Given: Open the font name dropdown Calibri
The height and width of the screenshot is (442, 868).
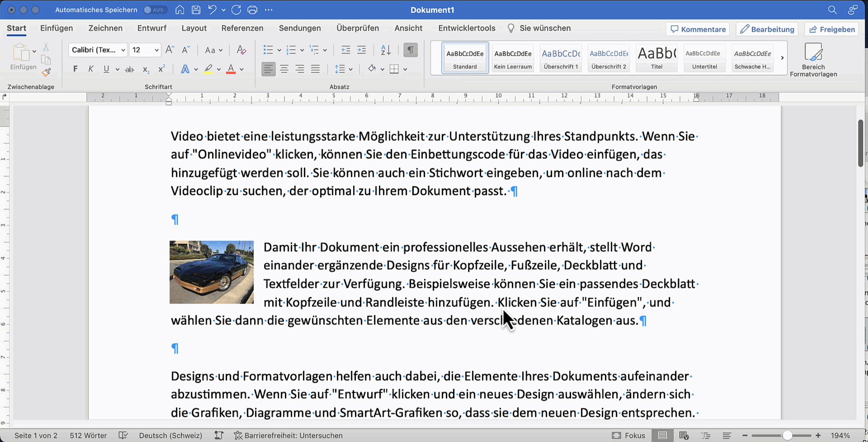Looking at the screenshot, I should (123, 50).
